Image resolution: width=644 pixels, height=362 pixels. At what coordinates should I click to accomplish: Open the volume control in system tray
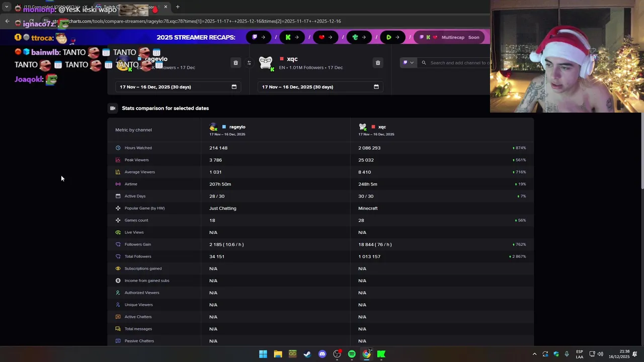tap(600, 354)
